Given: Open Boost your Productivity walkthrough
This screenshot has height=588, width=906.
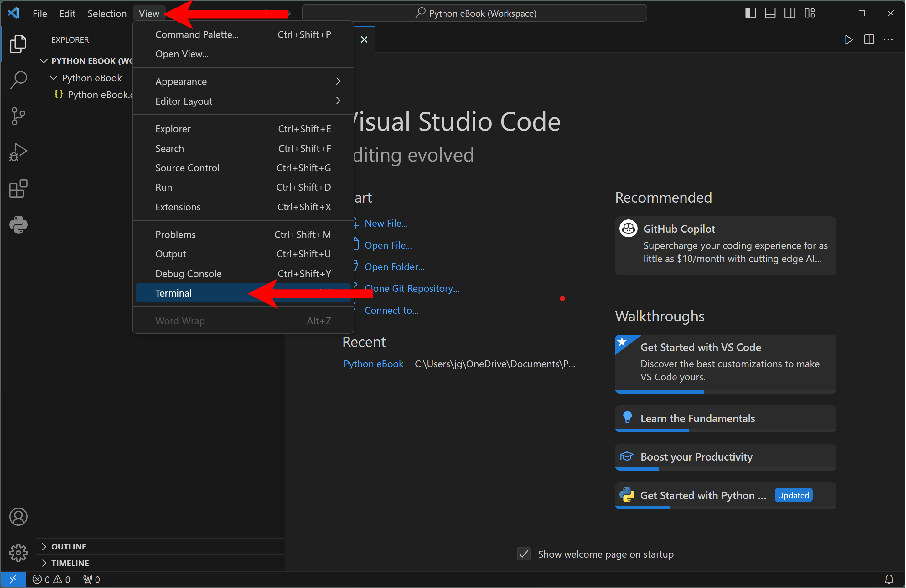Looking at the screenshot, I should pyautogui.click(x=726, y=457).
